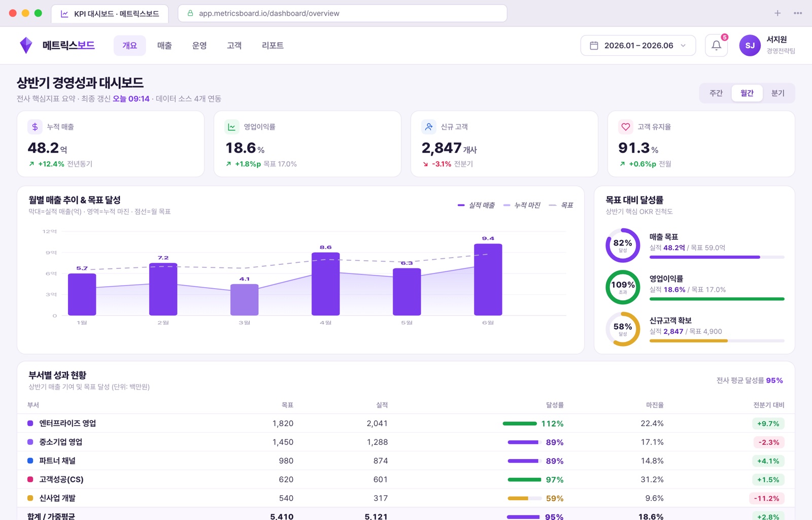This screenshot has height=520, width=812.
Task: Click the person-add icon on 신규 고객 card
Action: tap(429, 127)
